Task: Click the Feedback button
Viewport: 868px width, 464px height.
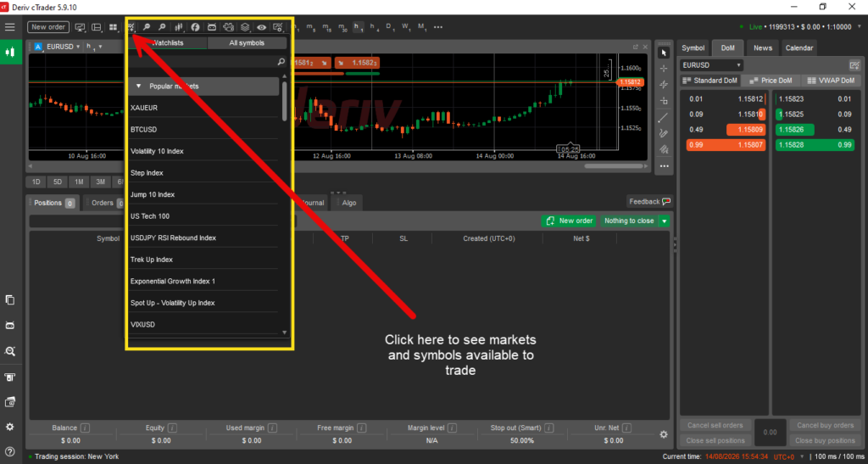Action: (649, 202)
